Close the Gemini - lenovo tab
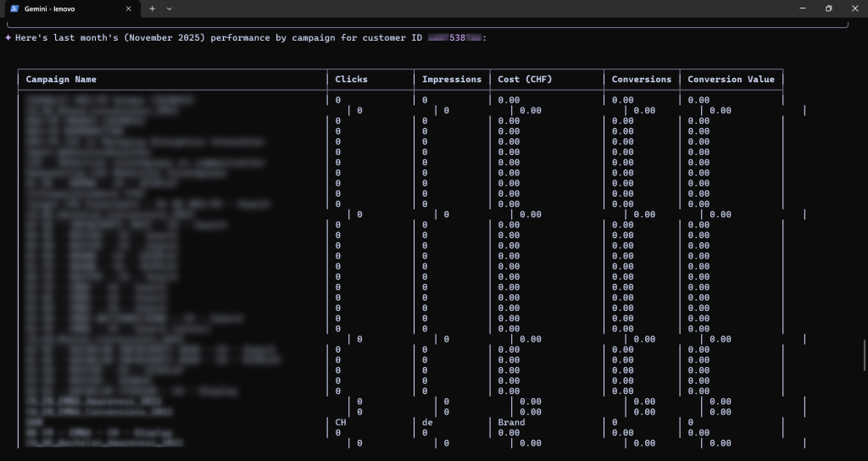The image size is (868, 461). 129,8
